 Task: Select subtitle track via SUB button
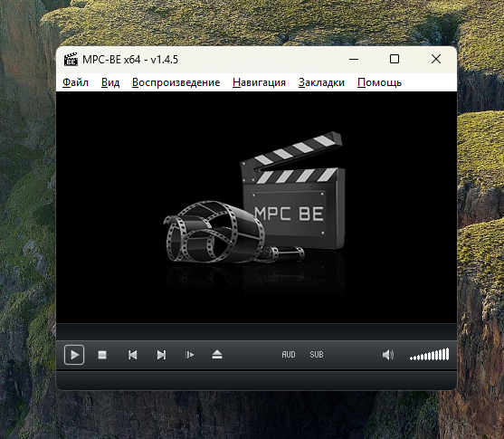[317, 355]
